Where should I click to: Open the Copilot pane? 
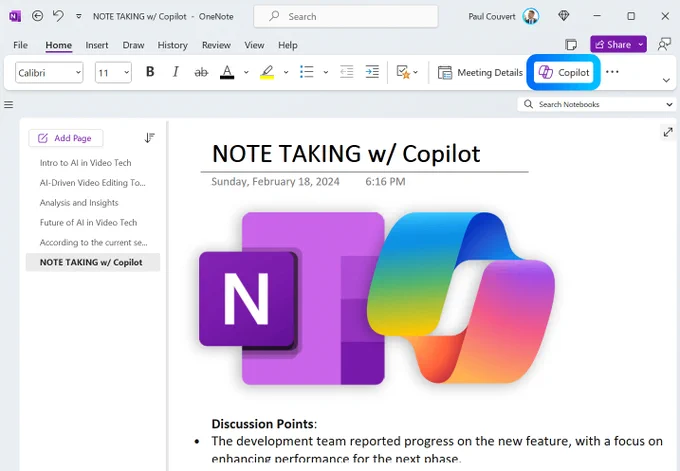tap(563, 72)
